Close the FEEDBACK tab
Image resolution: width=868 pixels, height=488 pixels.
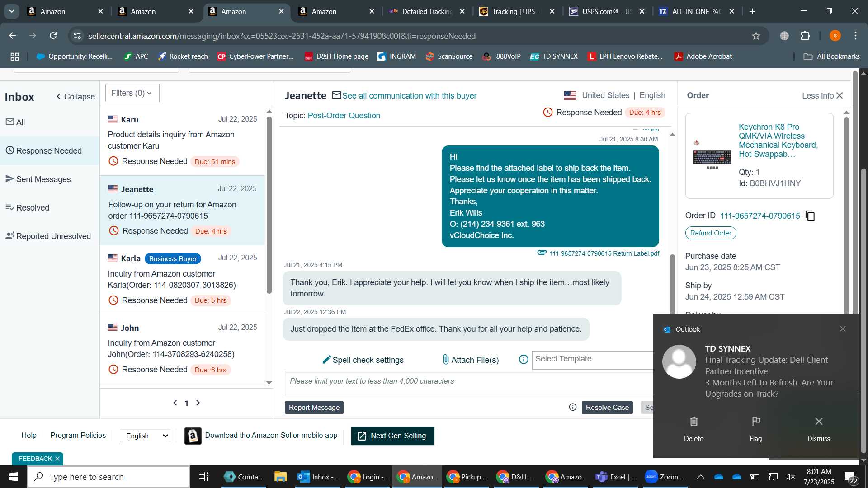(57, 459)
